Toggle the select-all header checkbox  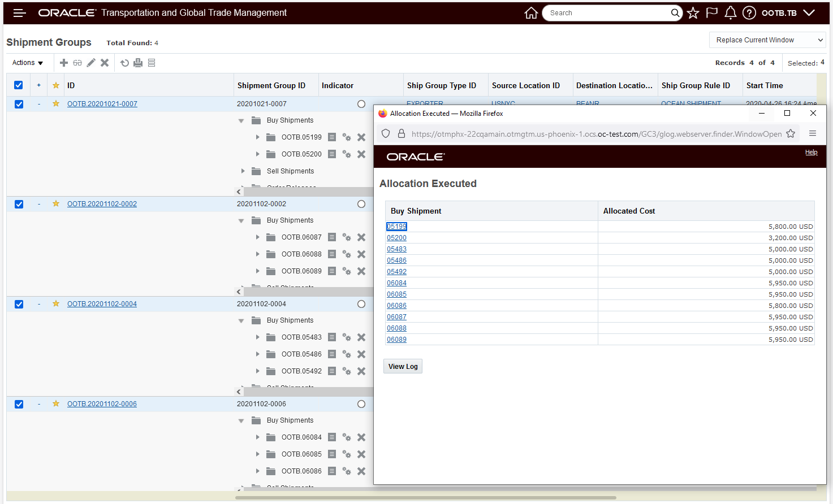coord(19,85)
